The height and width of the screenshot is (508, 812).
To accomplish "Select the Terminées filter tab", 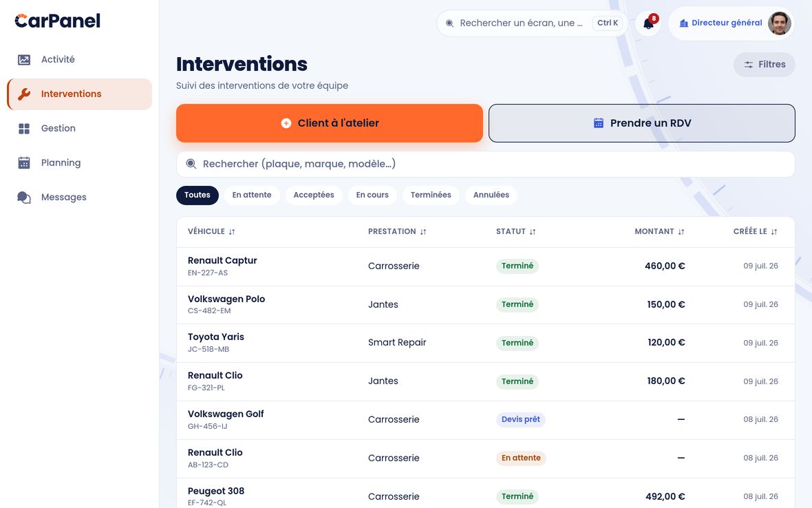I will tap(431, 195).
